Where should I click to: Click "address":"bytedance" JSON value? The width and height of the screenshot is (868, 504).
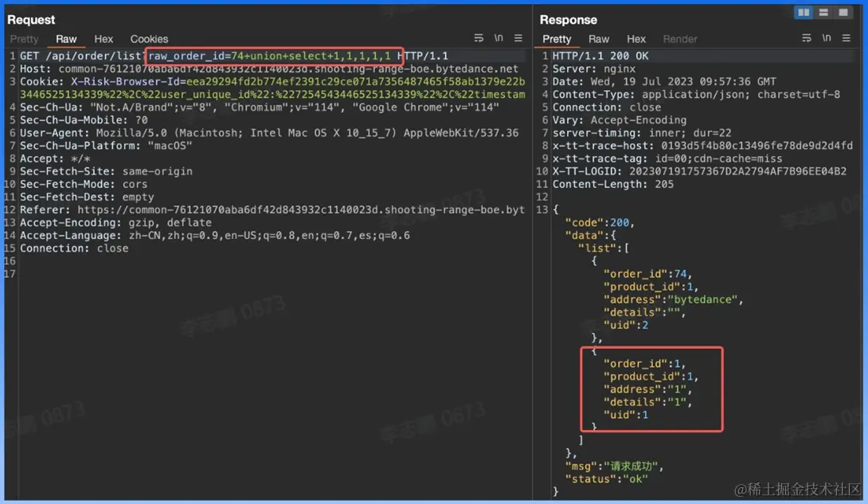(x=673, y=299)
